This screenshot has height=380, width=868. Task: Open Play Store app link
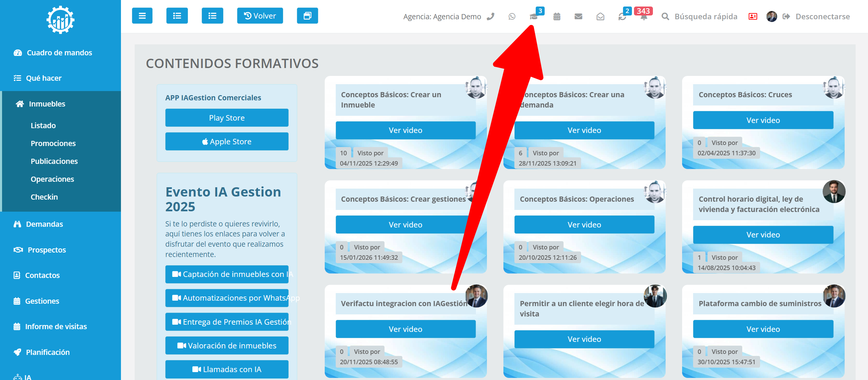(227, 118)
